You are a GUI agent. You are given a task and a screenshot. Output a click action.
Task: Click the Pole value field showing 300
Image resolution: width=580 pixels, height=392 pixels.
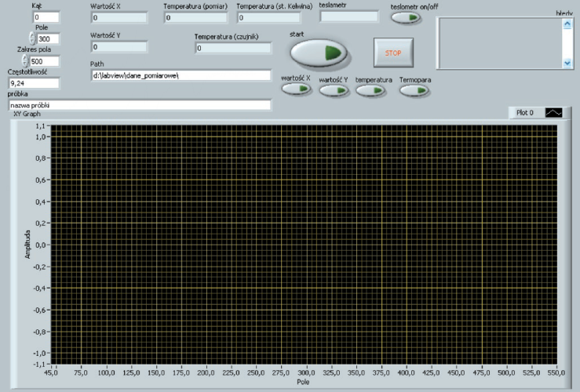(x=48, y=38)
